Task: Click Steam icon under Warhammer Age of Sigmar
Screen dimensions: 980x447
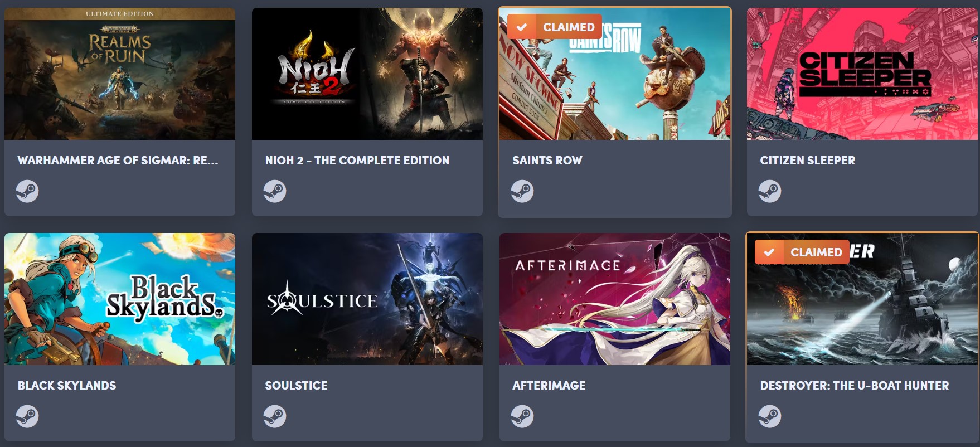Action: point(27,191)
